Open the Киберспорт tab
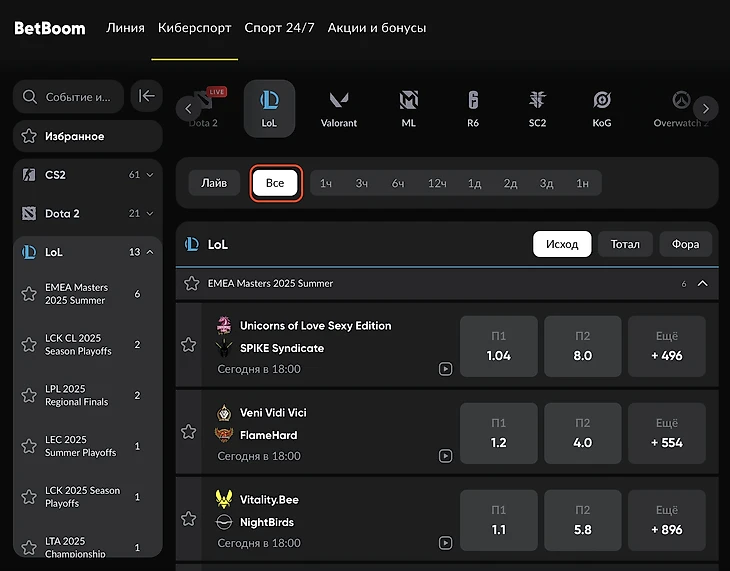This screenshot has width=730, height=571. (x=195, y=28)
